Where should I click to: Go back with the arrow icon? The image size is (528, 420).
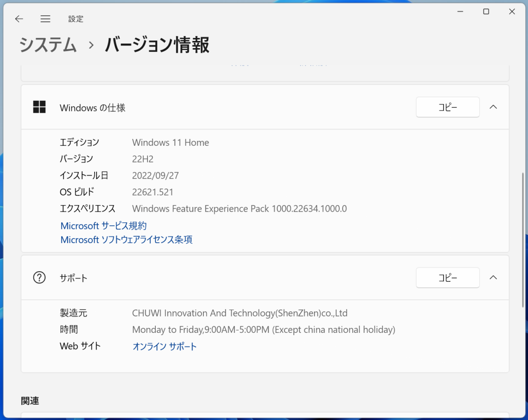point(19,19)
